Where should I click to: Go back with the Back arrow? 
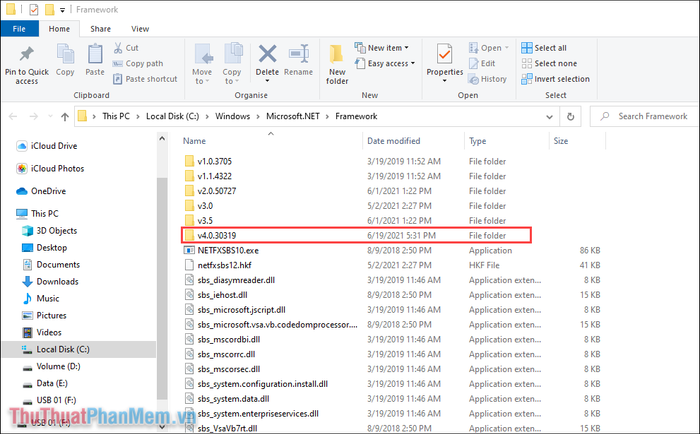coord(13,117)
